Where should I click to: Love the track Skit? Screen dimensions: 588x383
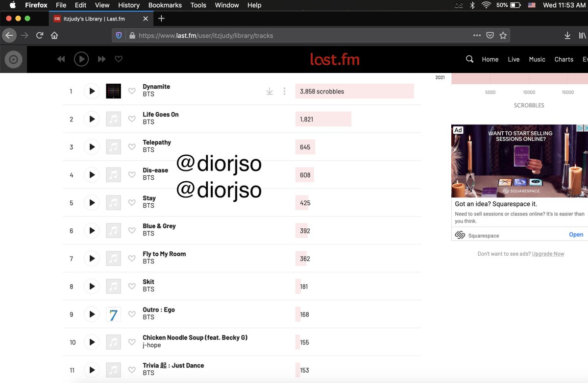click(132, 287)
